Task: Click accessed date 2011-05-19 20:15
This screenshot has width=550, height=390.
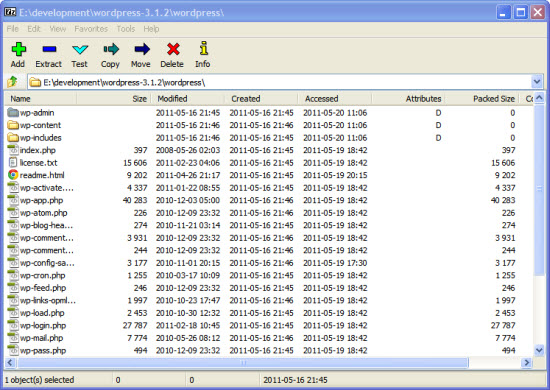Action: pyautogui.click(x=335, y=175)
